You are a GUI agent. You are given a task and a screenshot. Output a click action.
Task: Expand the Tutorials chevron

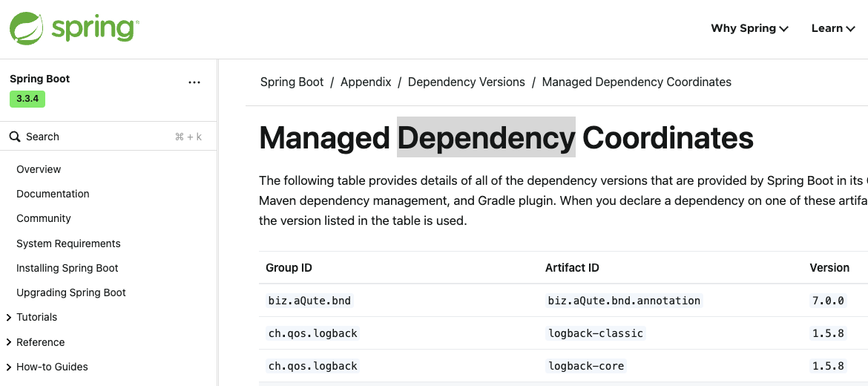point(8,317)
